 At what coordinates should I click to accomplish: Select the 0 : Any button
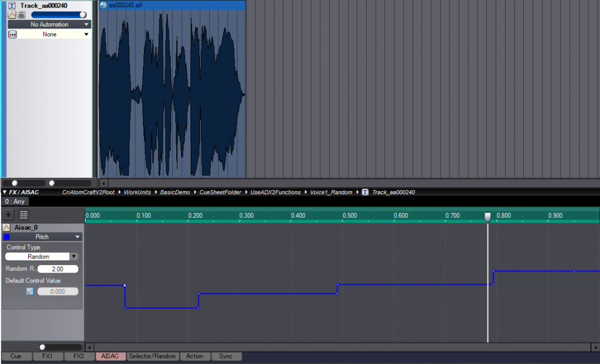click(x=15, y=201)
